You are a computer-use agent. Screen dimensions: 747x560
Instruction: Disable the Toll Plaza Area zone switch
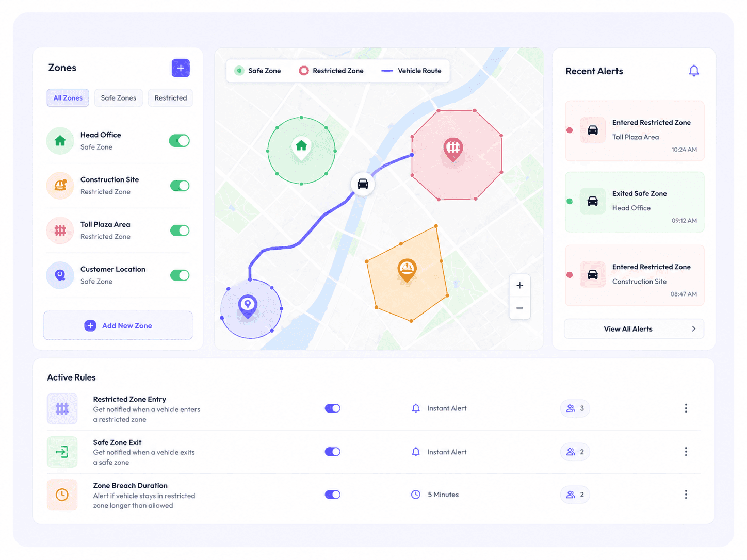pyautogui.click(x=180, y=230)
